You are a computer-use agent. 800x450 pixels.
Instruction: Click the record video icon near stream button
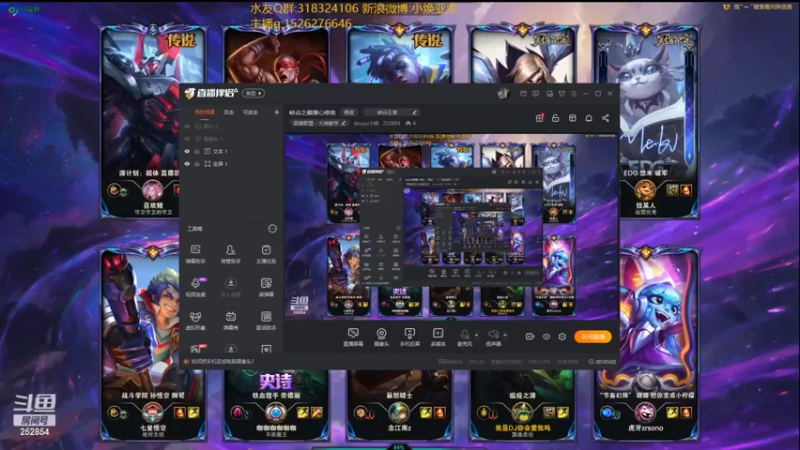coord(530,337)
